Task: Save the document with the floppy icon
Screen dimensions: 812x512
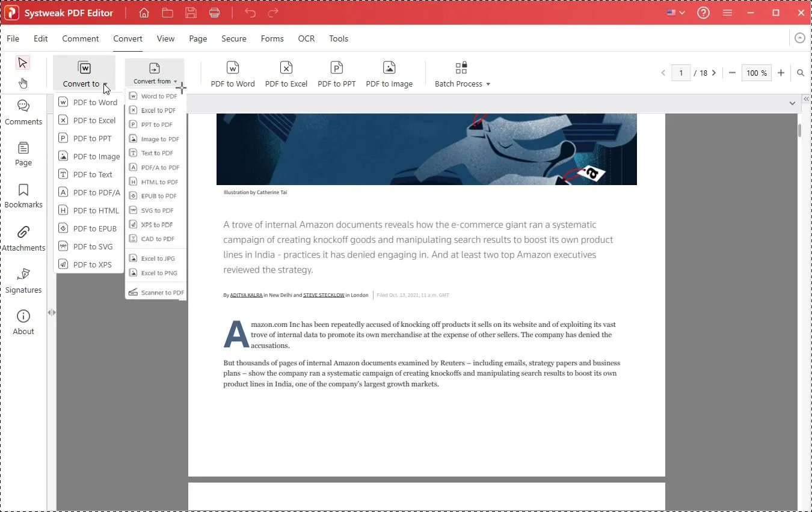Action: (x=191, y=13)
